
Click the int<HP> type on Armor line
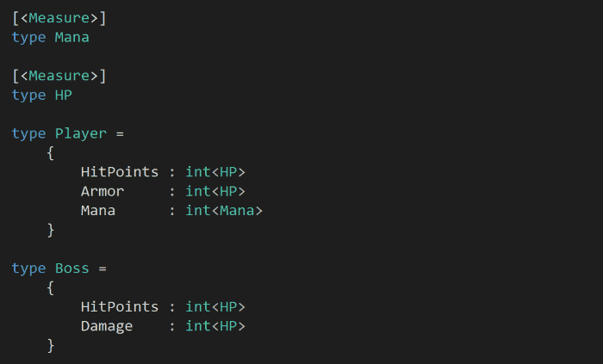(215, 191)
